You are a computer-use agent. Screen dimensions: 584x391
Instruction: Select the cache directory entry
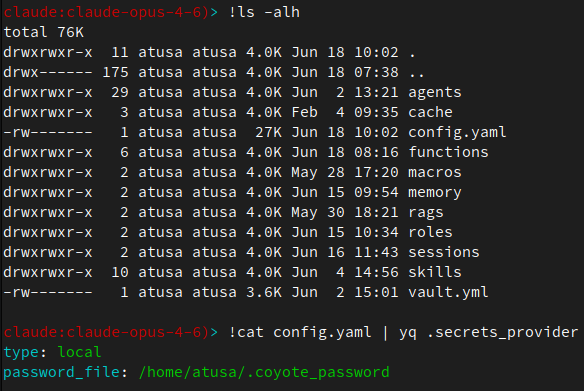pos(430,112)
